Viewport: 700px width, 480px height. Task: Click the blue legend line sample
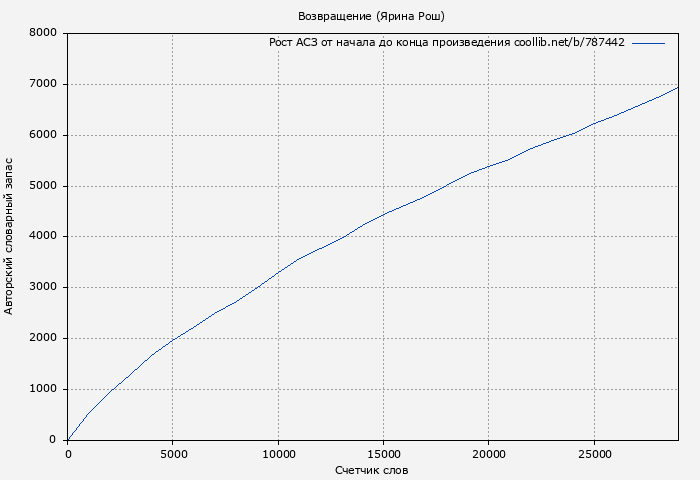tap(648, 43)
